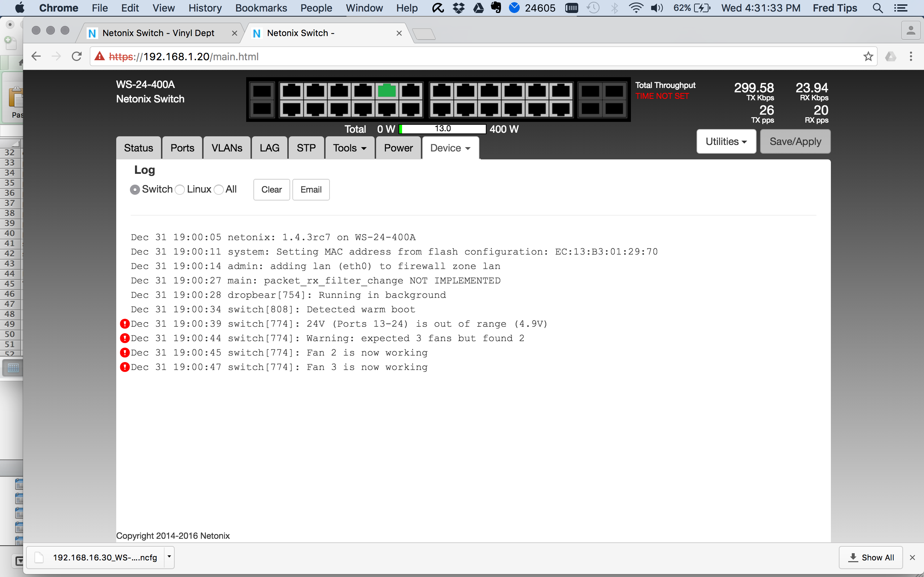Click the red warning icon beside 24V log entry
Image resolution: width=924 pixels, height=577 pixels.
pyautogui.click(x=125, y=324)
